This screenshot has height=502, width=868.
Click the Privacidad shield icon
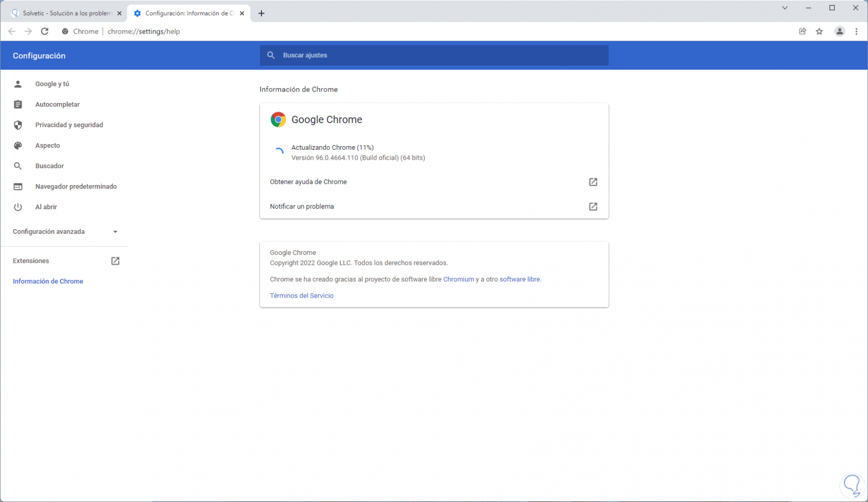click(x=18, y=125)
